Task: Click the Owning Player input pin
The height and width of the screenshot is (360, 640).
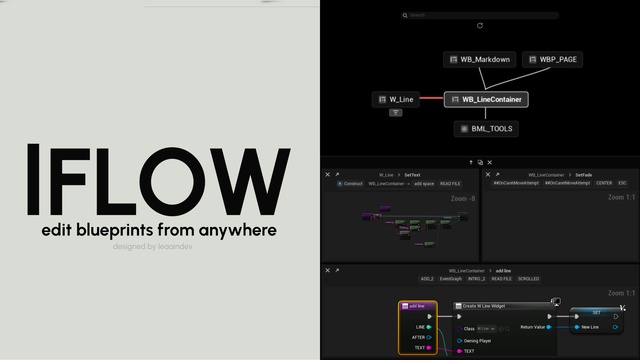Action: (459, 341)
